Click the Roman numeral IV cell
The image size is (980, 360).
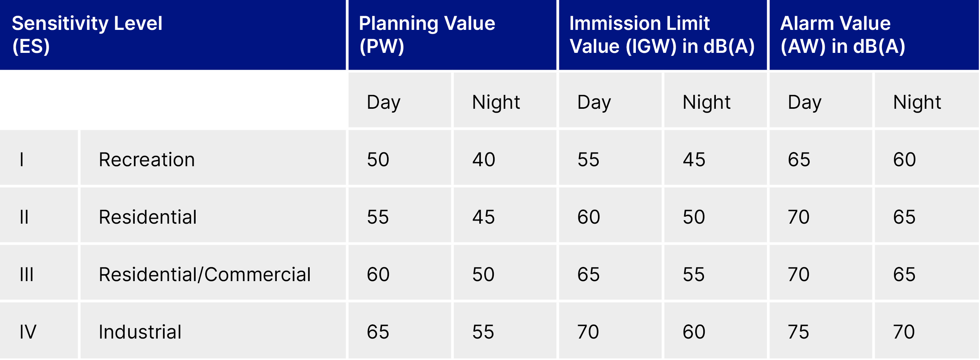pos(28,332)
